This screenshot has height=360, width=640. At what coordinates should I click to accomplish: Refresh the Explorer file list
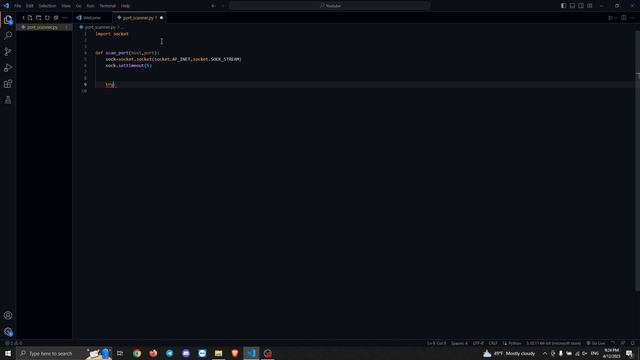coord(47,18)
